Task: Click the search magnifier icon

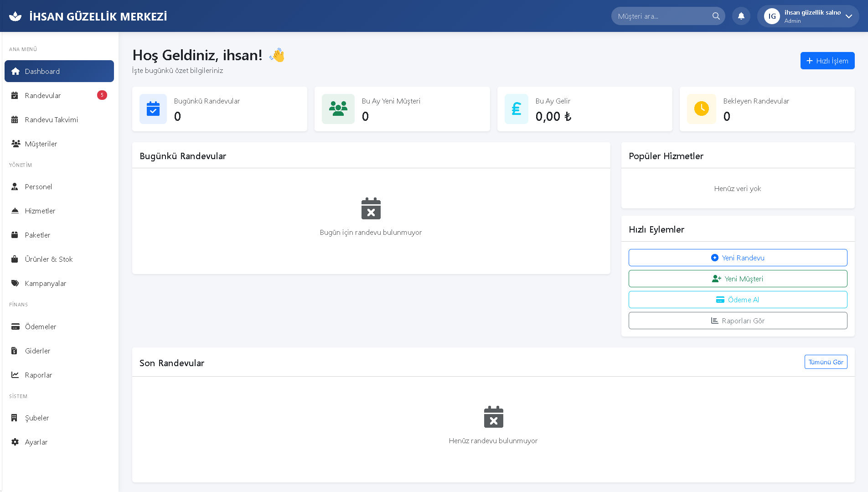Action: pos(716,16)
